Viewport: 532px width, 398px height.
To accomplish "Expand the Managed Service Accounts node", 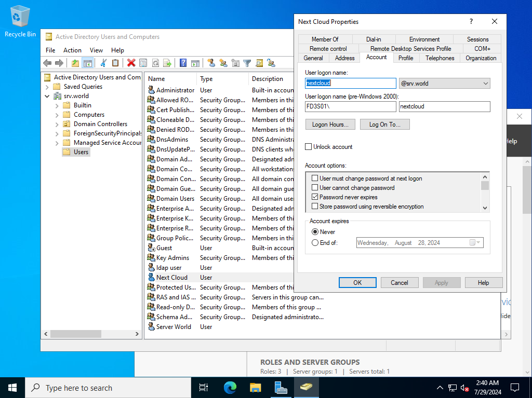I will pyautogui.click(x=57, y=143).
